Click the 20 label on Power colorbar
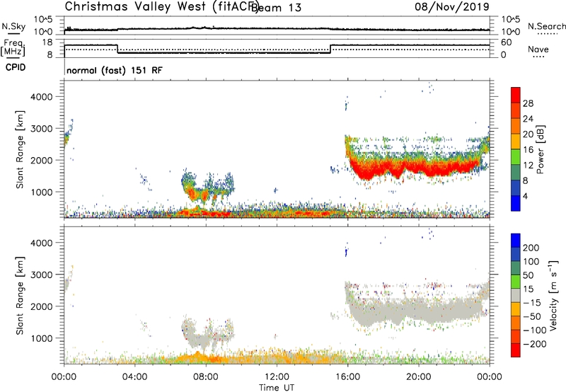The width and height of the screenshot is (566, 392). click(528, 134)
